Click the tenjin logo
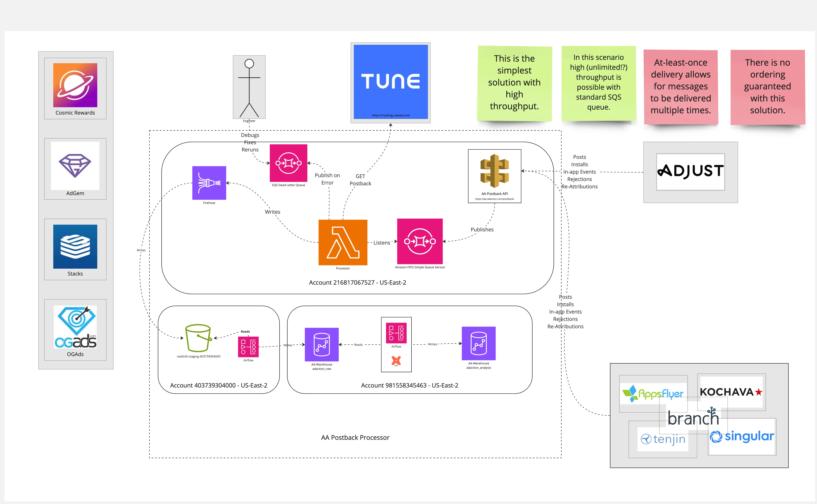The image size is (817, 504). click(663, 439)
